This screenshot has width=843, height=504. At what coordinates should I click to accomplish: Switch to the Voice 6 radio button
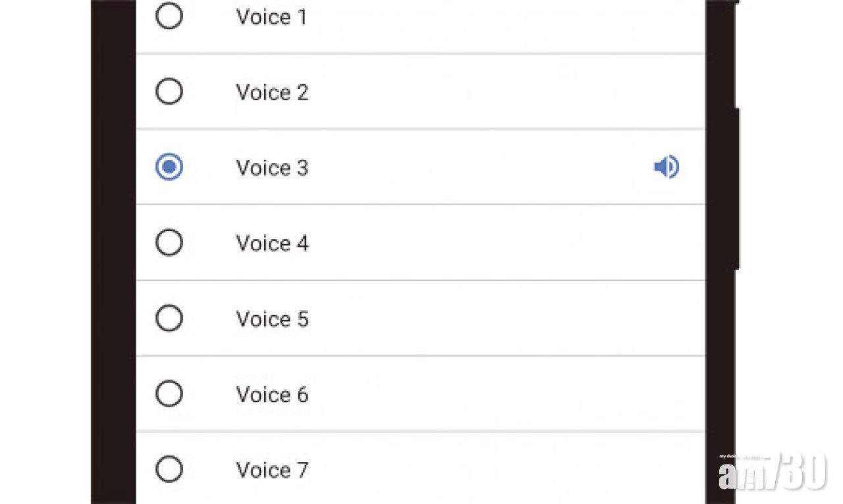(x=169, y=394)
